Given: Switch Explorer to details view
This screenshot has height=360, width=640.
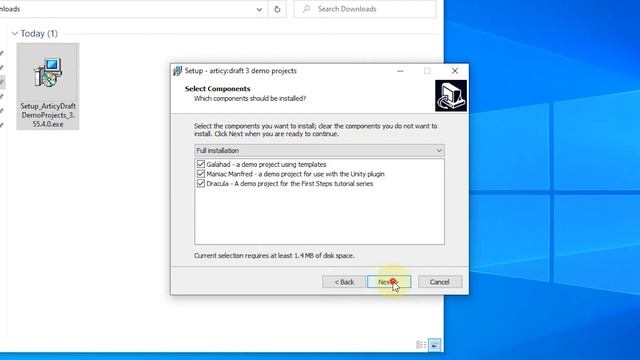Looking at the screenshot, I should (421, 345).
